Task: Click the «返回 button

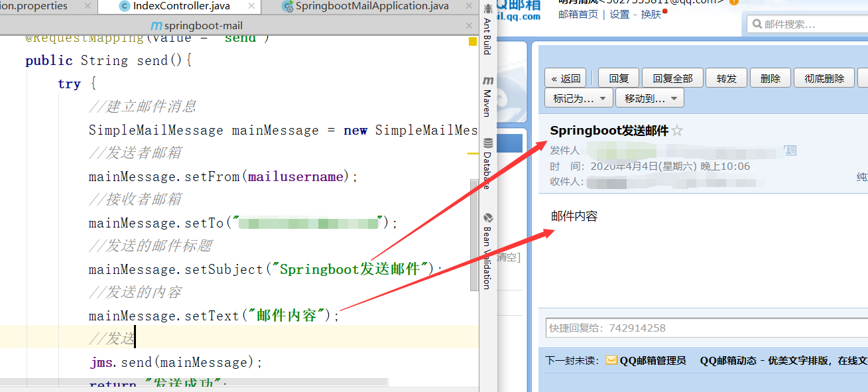Action: [x=566, y=78]
